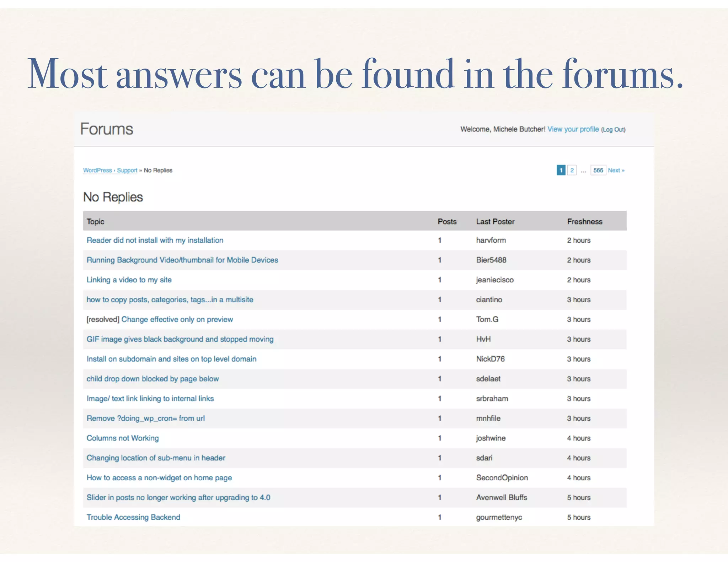The image size is (728, 562).
Task: Click last poster HvH
Action: (x=483, y=339)
